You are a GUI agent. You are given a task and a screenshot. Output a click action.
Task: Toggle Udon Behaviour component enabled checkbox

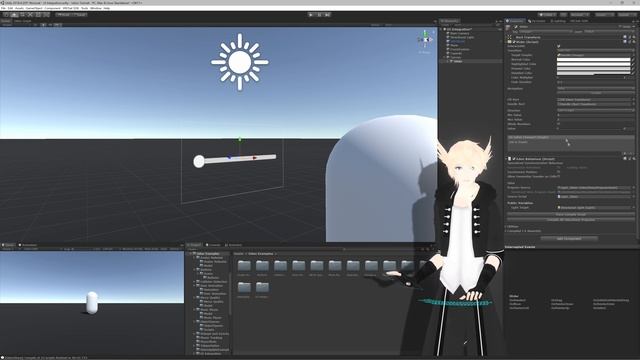[514, 159]
